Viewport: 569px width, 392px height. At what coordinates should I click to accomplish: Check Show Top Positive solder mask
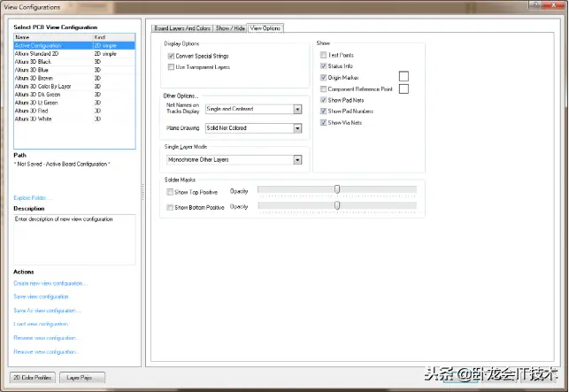pyautogui.click(x=171, y=192)
